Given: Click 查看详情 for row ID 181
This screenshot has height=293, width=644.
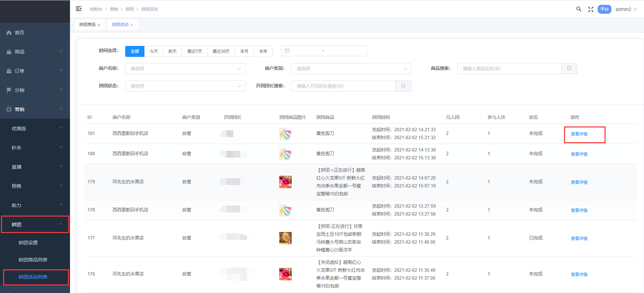Looking at the screenshot, I should (579, 134).
